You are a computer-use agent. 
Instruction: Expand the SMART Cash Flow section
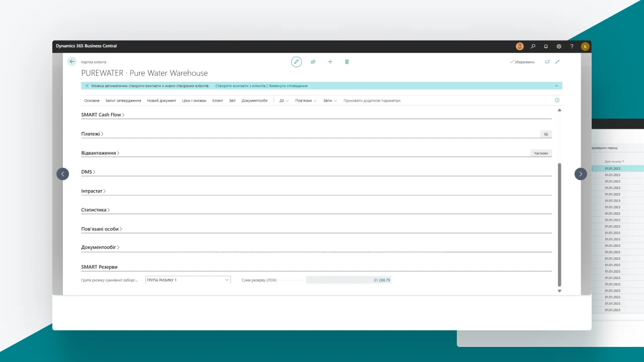pyautogui.click(x=103, y=115)
